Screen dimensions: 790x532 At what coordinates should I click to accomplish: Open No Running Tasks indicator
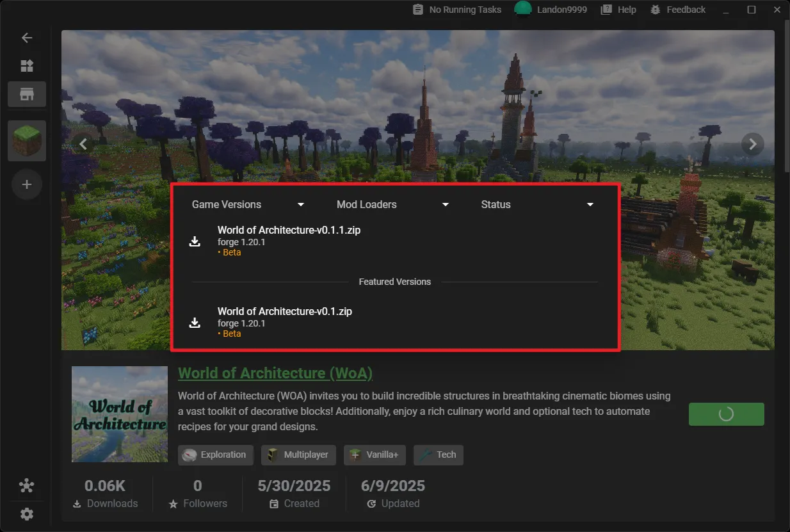(x=457, y=10)
